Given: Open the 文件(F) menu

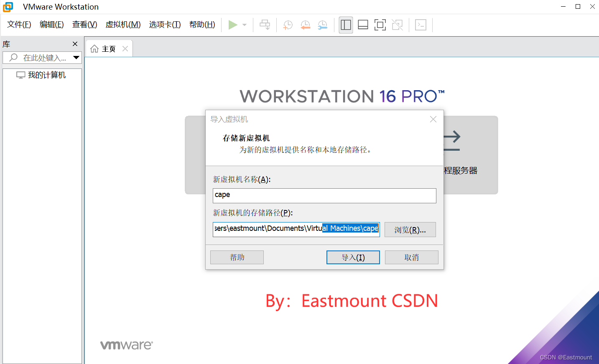Looking at the screenshot, I should tap(19, 25).
